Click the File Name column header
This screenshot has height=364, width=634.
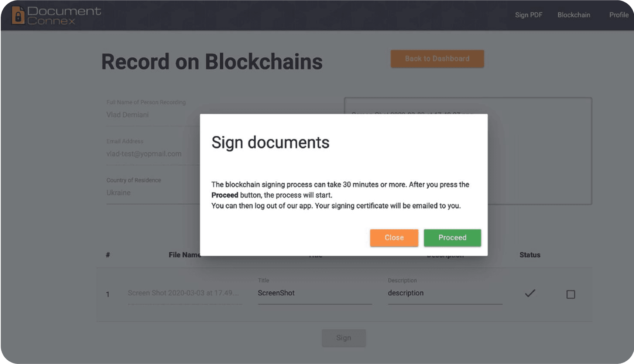pos(184,255)
